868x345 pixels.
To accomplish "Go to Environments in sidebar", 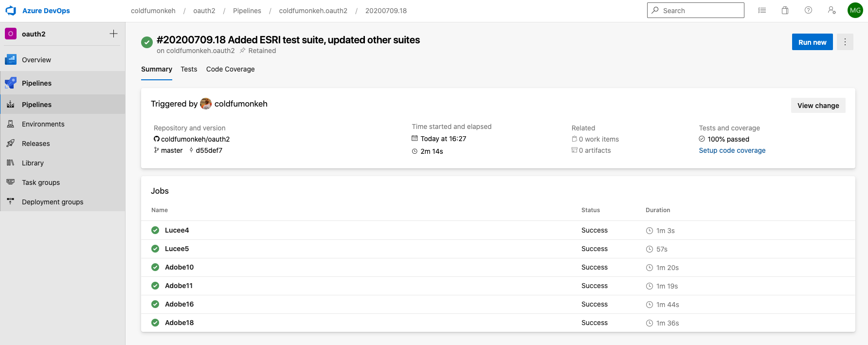I will click(63, 124).
